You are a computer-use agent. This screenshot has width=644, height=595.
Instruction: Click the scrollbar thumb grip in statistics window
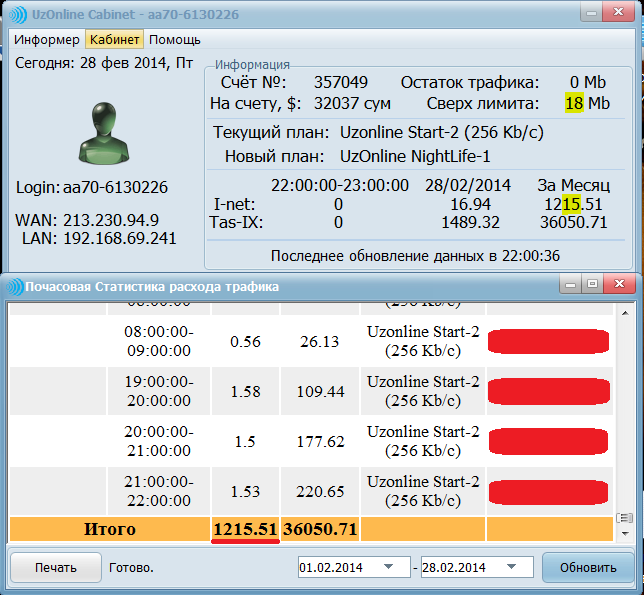tap(625, 518)
